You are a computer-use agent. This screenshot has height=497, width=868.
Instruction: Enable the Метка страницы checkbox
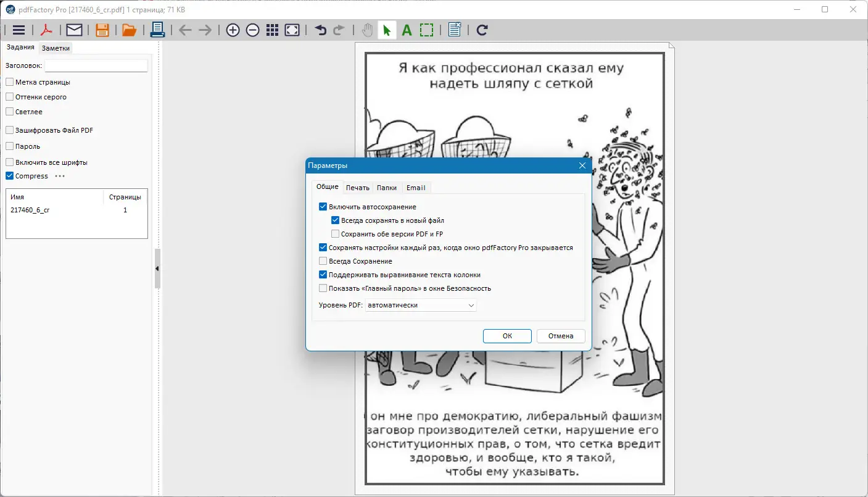10,82
